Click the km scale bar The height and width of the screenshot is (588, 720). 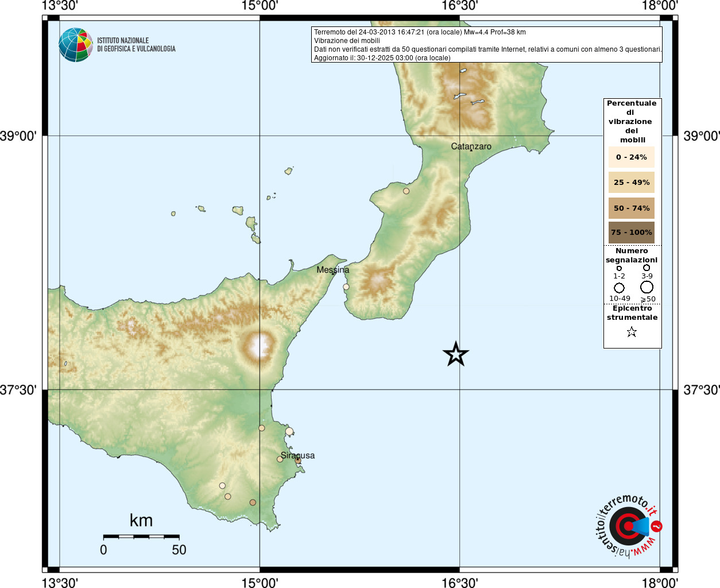[x=141, y=536]
